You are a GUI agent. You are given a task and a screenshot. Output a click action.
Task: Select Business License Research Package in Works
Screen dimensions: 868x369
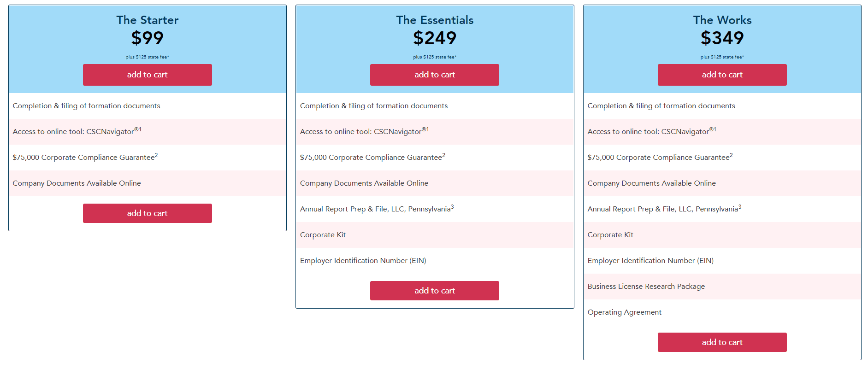646,286
